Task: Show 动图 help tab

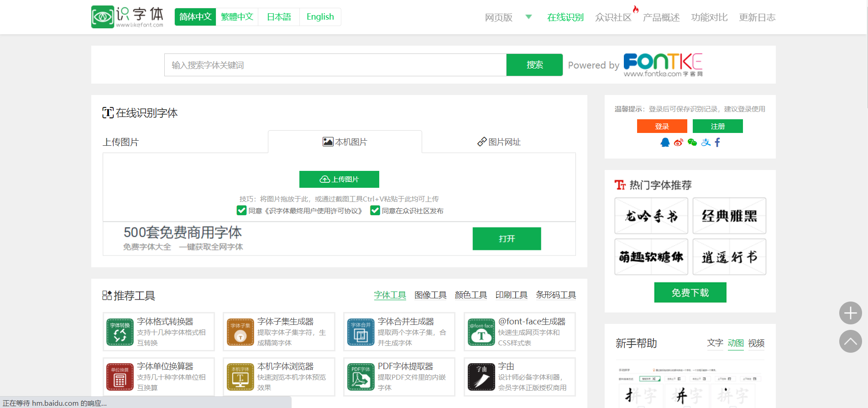Action: click(736, 343)
